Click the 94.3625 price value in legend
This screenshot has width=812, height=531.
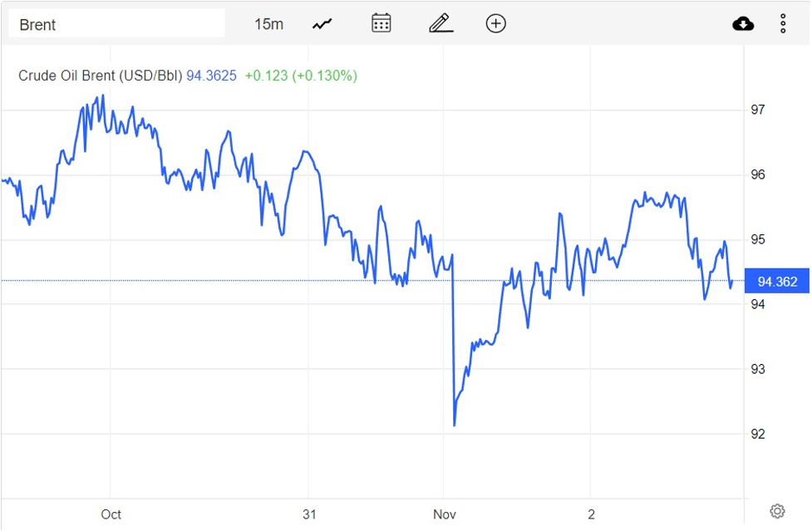211,76
